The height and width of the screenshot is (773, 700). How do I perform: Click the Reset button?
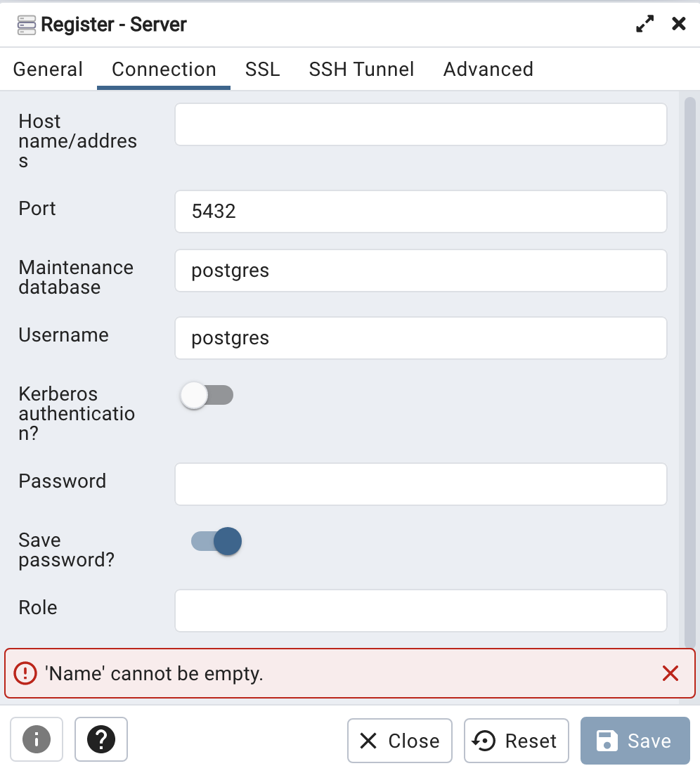coord(516,741)
